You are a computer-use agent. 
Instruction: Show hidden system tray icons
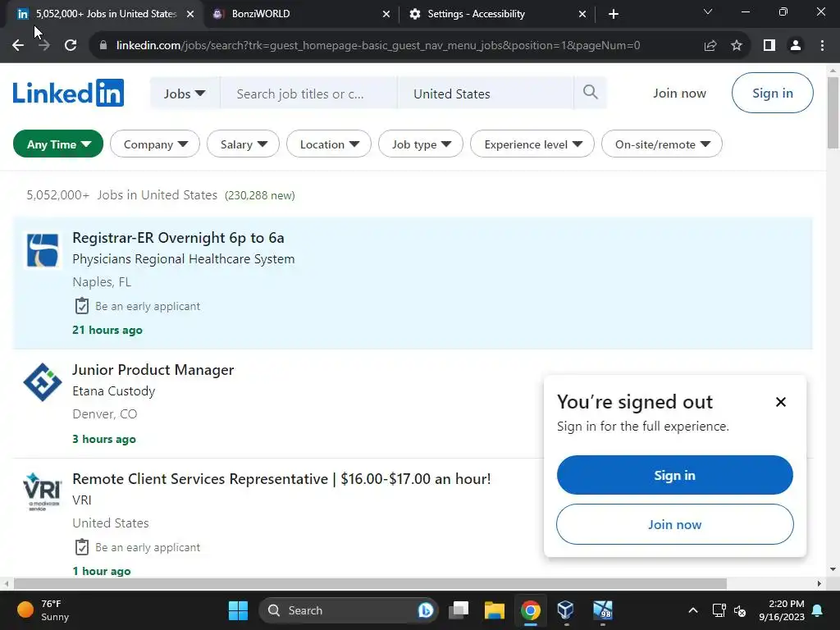click(692, 610)
